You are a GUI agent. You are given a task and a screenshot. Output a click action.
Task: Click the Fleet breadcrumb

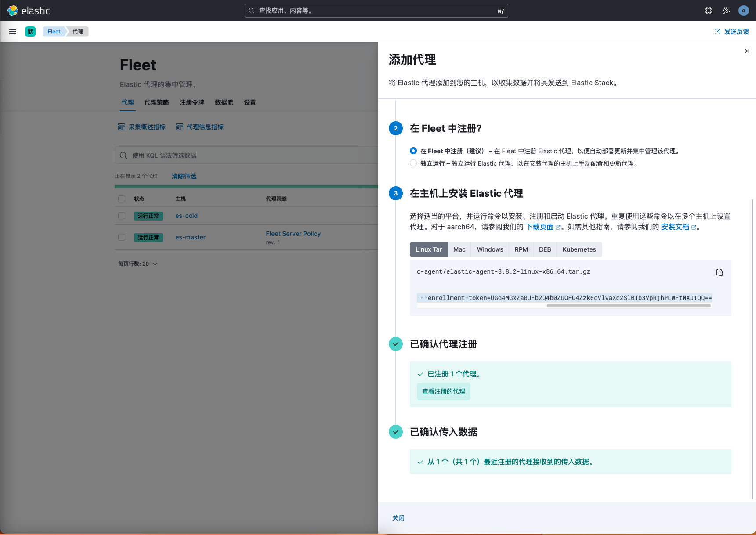pos(54,32)
